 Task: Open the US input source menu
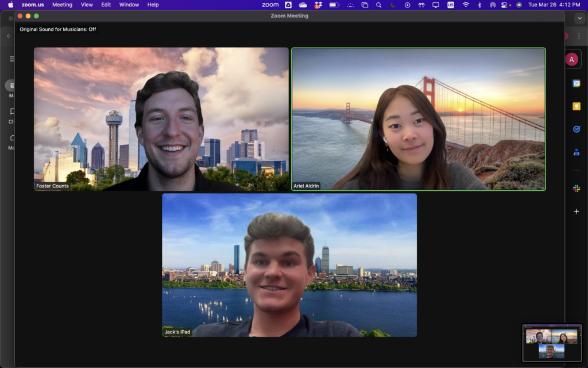coord(450,5)
